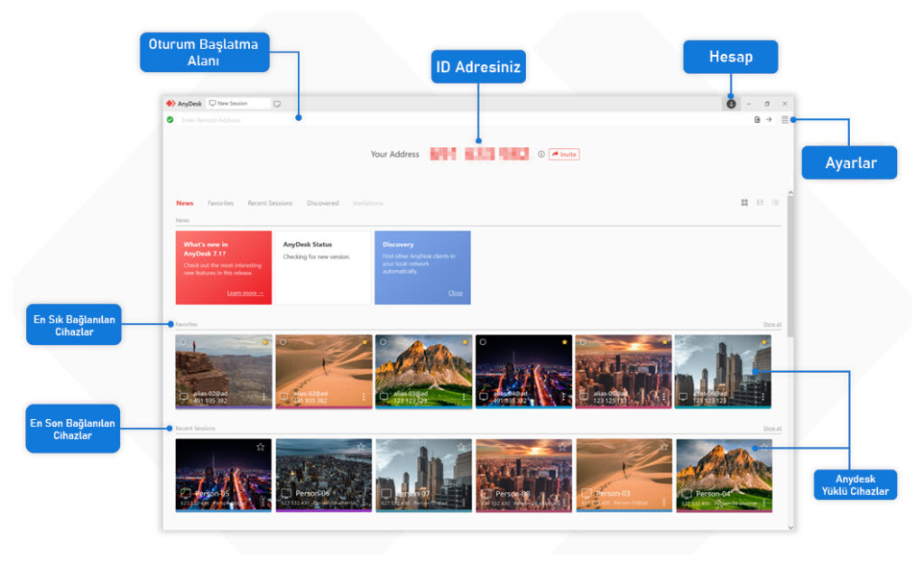Switch to the Recent Sessions tab
The image size is (924, 567).
[270, 203]
